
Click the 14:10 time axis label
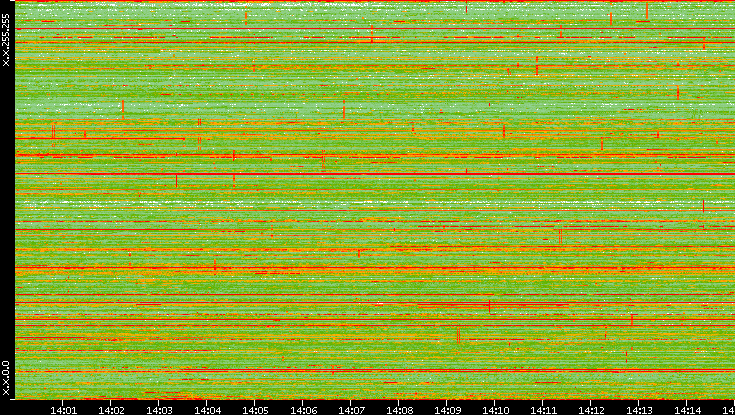pyautogui.click(x=495, y=410)
